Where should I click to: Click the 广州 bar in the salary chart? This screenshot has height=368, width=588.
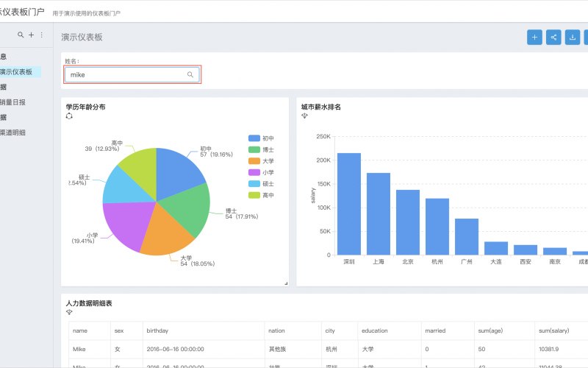pos(467,236)
